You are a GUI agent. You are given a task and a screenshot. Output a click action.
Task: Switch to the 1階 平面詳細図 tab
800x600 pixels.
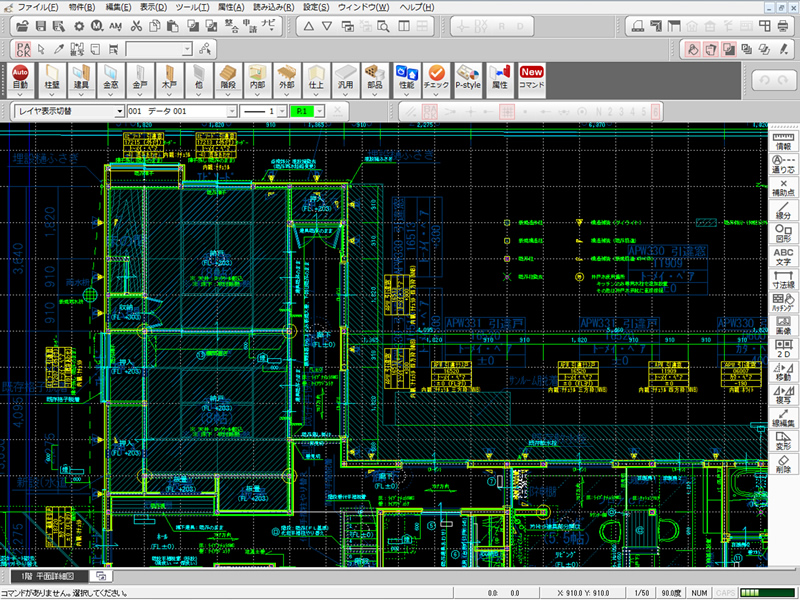click(49, 577)
